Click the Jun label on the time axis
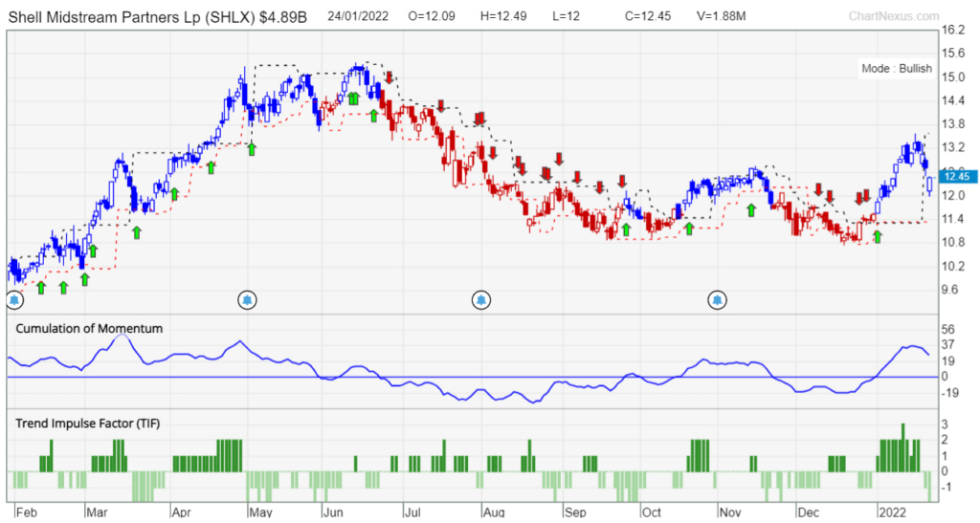The image size is (980, 523). tap(333, 512)
